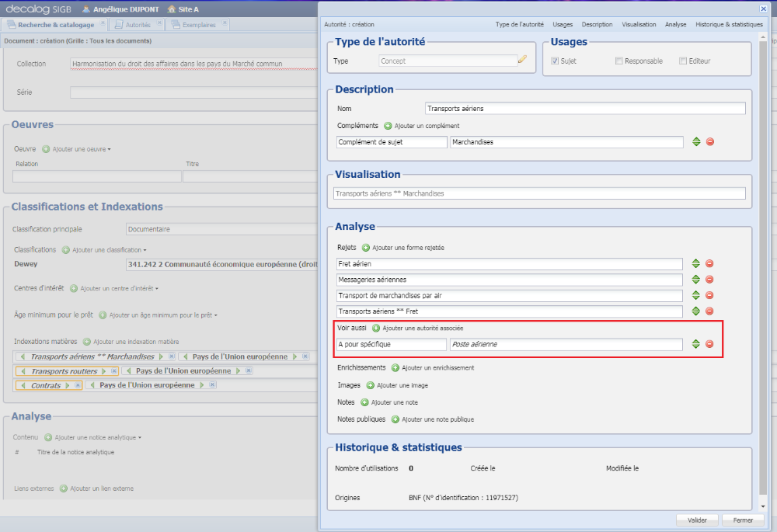Delete the 'Fret aérien' rejected form
Screen dimensions: 777x532
click(709, 264)
